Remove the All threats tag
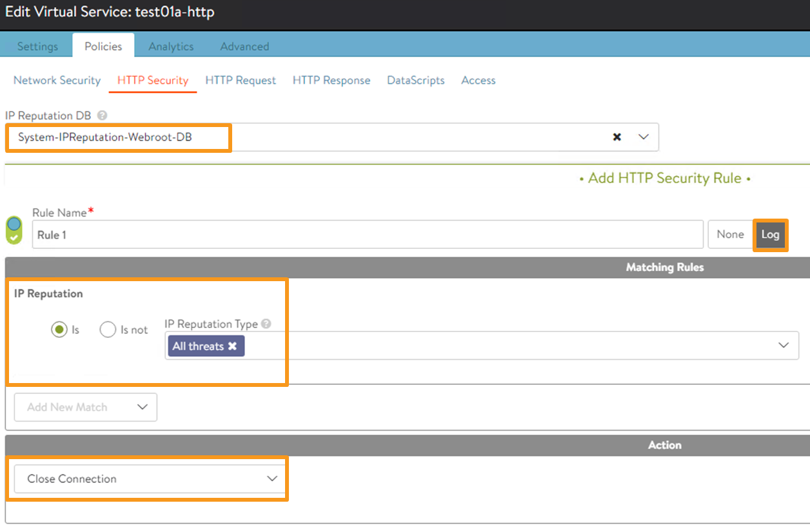Image resolution: width=810 pixels, height=532 pixels. point(232,346)
